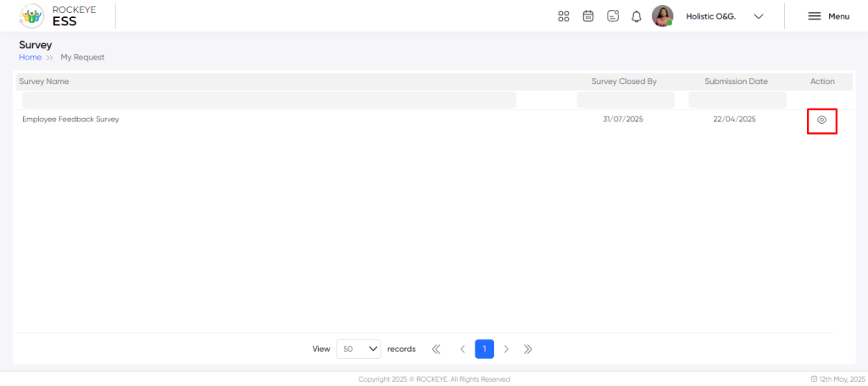Go to the Home breadcrumb link
868x386 pixels.
tap(30, 57)
